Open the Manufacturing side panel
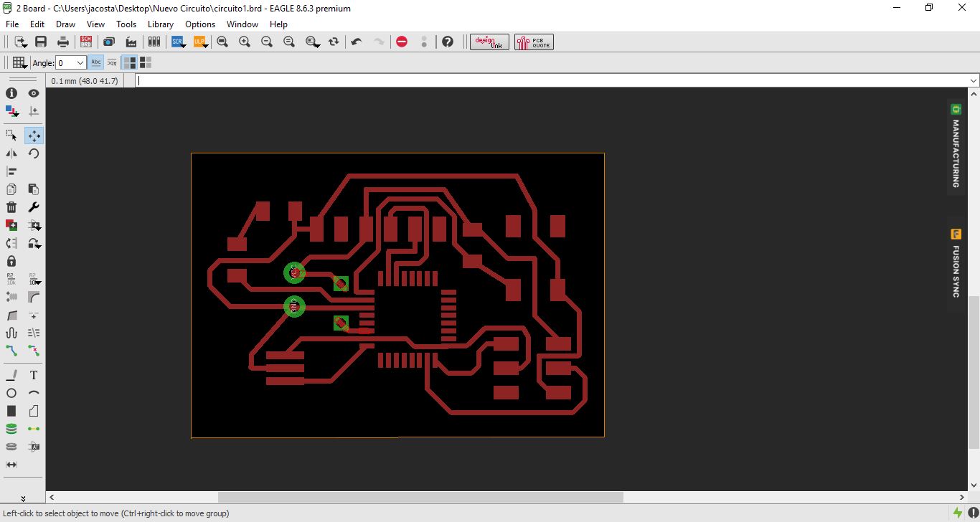This screenshot has width=980, height=522. [x=956, y=147]
